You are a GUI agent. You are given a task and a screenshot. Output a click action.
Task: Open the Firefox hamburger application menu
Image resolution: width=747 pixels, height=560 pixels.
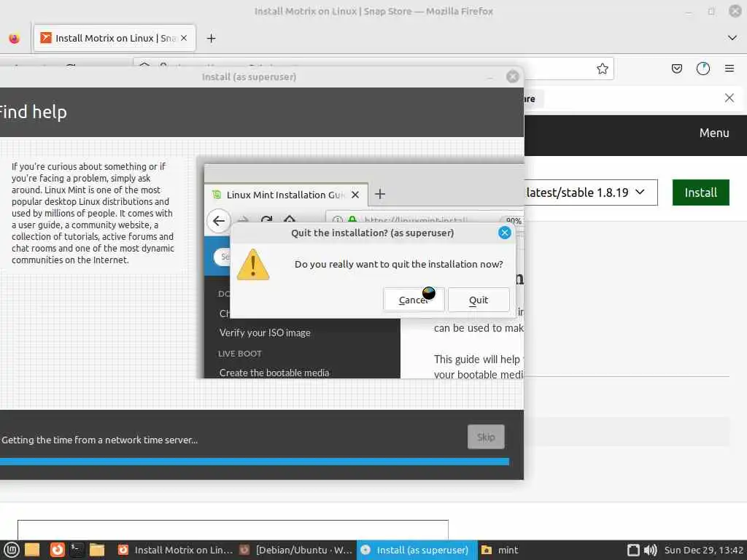[729, 69]
